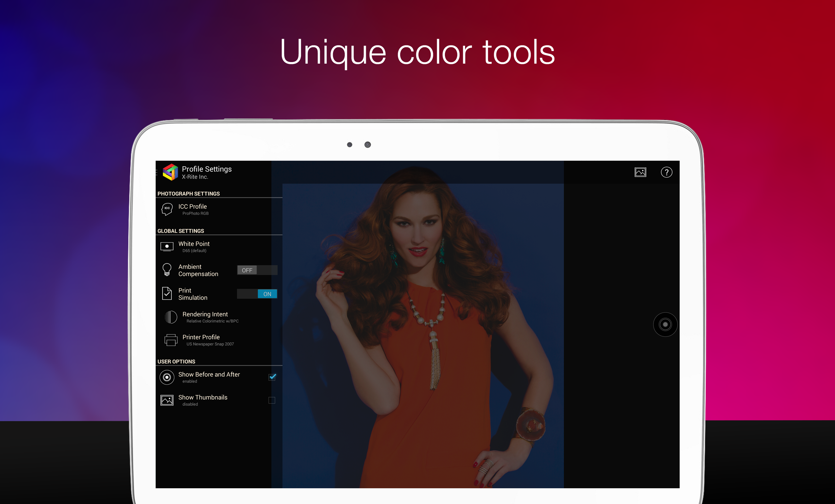Click the Printer Profile printer icon

pyautogui.click(x=171, y=340)
